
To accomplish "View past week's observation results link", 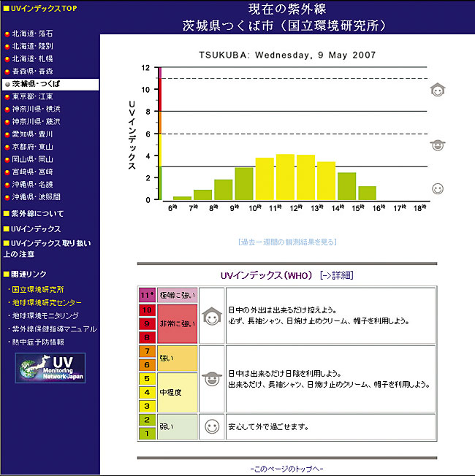I will 287,242.
